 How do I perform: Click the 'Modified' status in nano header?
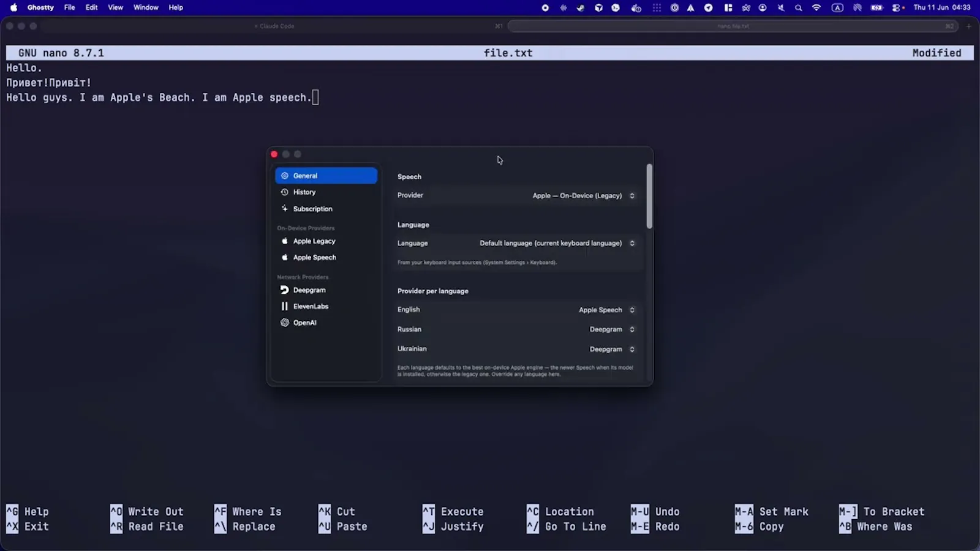[937, 53]
